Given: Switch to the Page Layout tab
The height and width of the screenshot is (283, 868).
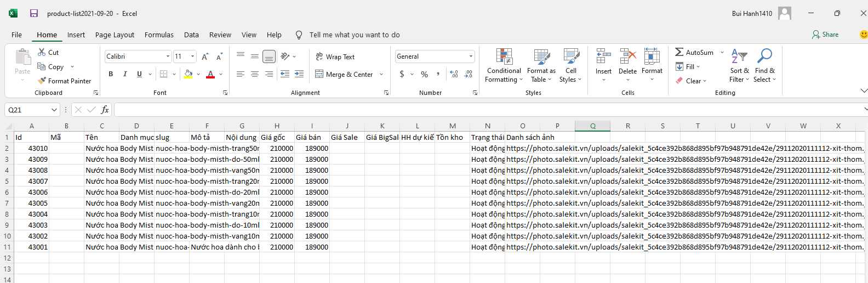Looking at the screenshot, I should [x=115, y=35].
